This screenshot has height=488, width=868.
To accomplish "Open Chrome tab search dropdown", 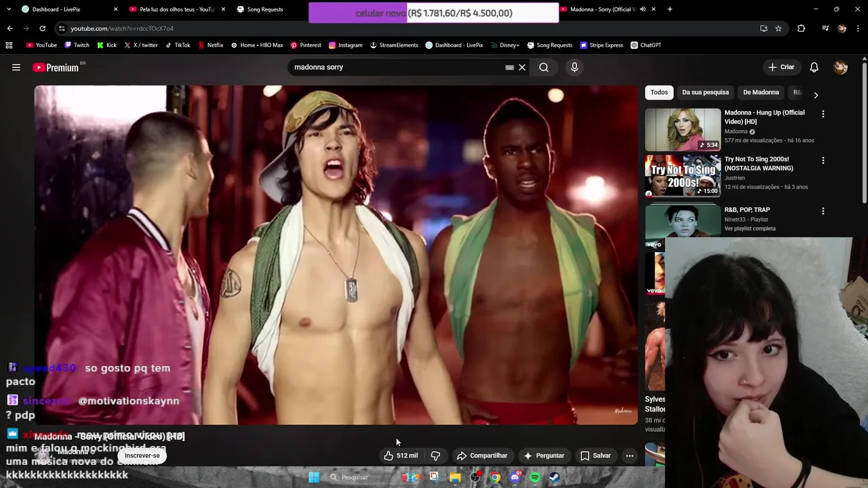I will (x=9, y=9).
